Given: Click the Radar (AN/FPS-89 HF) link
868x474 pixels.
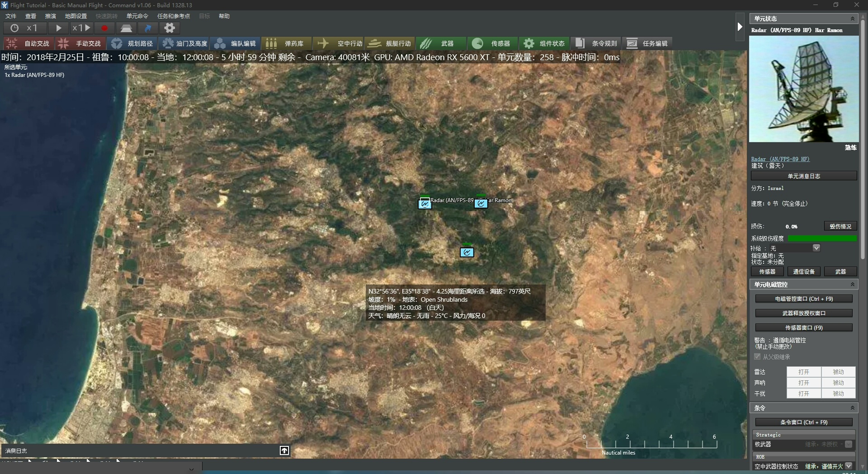Looking at the screenshot, I should (780, 159).
